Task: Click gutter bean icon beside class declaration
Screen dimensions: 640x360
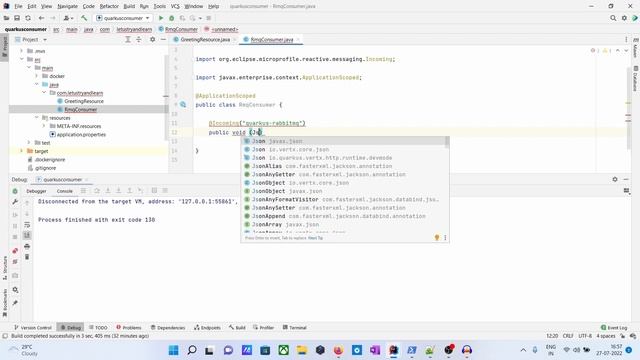Action: (x=183, y=104)
